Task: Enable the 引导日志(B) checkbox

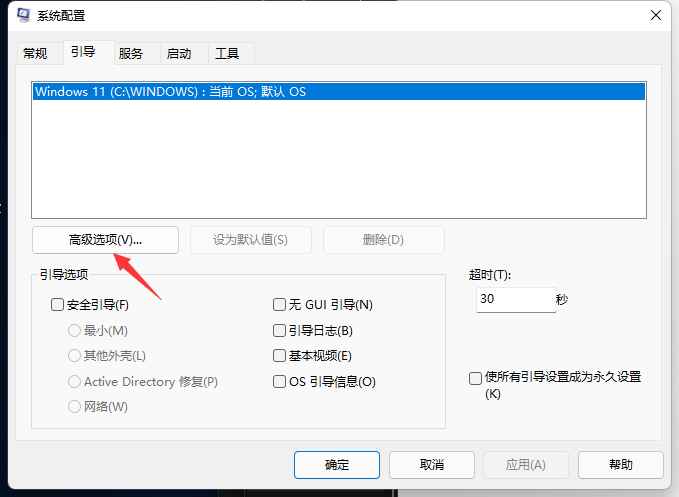Action: pyautogui.click(x=279, y=331)
